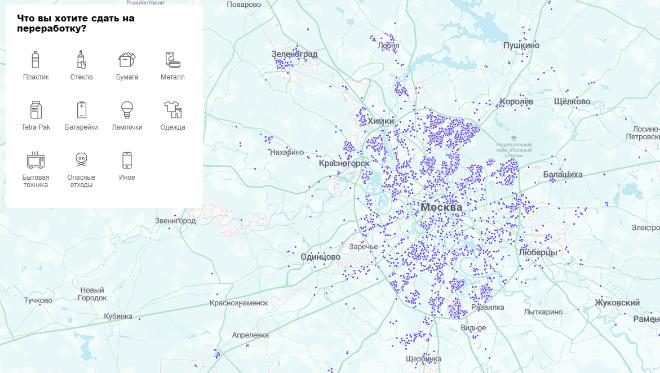Click the panel heading about recycling
Screen dimensions: 660x373
coord(76,24)
